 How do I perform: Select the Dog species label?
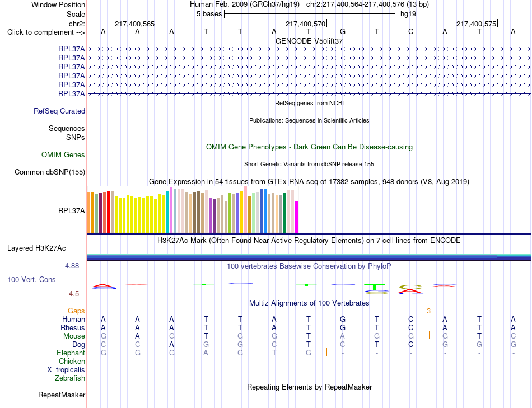point(78,345)
